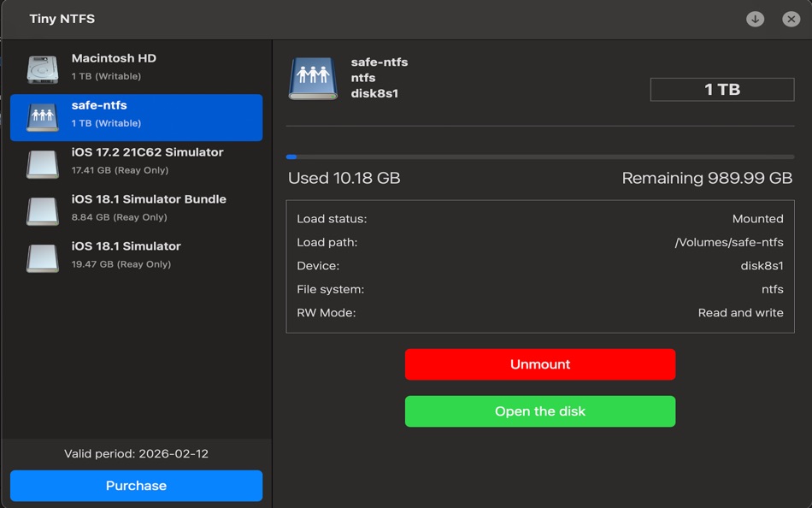Click the 17.41 GB (Reay Only) size text
Viewport: 812px width, 508px height.
coord(120,170)
